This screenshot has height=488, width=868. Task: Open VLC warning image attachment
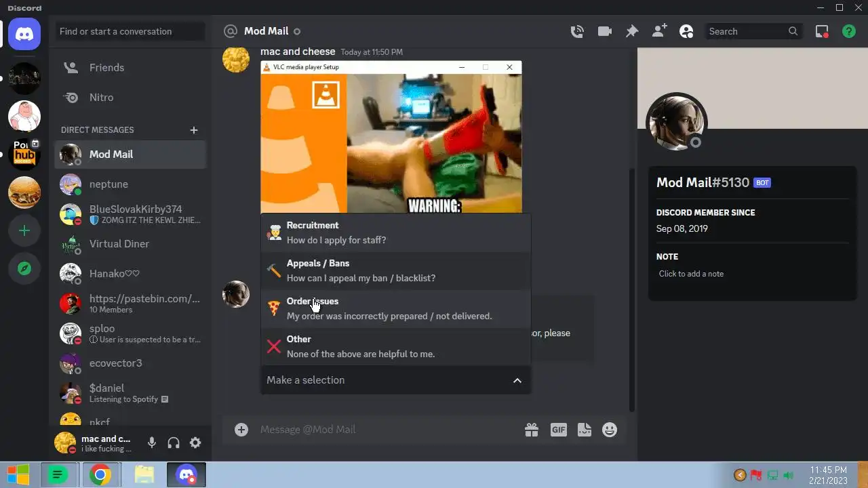click(x=391, y=137)
